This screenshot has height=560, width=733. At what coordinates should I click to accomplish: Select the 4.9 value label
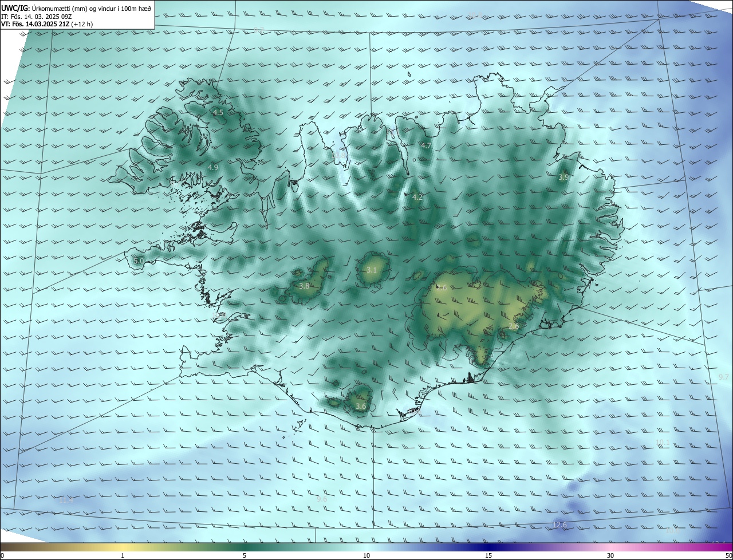point(212,168)
